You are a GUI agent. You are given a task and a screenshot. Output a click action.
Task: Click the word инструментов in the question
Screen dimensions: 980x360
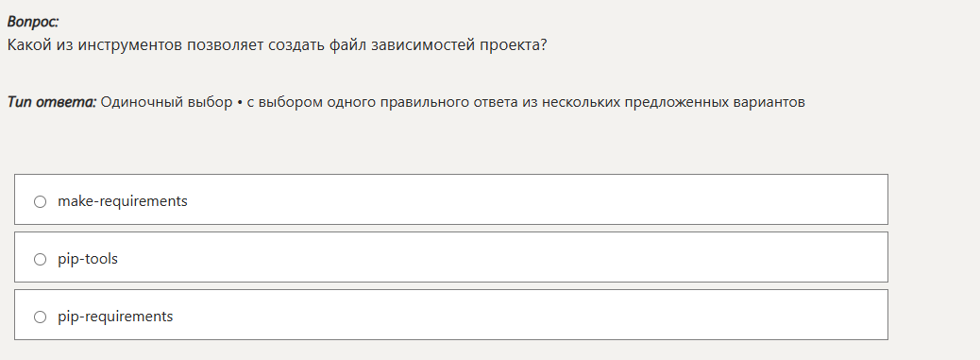(130, 45)
